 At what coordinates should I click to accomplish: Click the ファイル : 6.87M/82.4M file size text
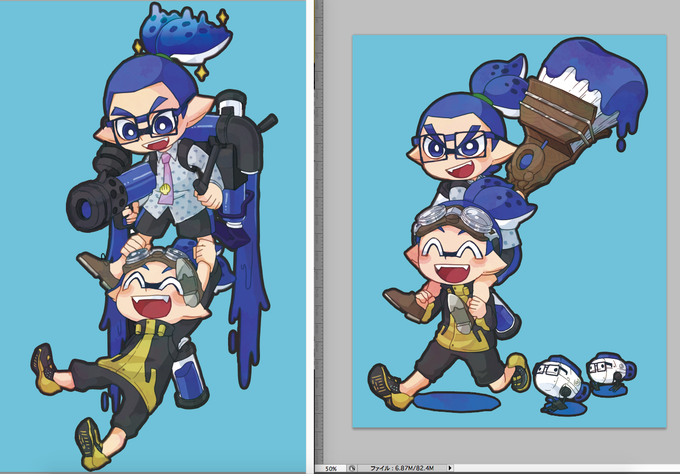(402, 468)
